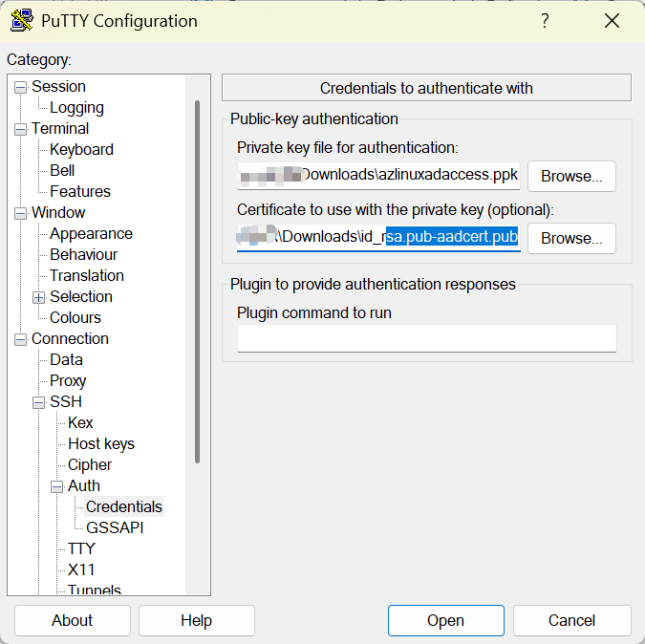Select Auth category
Screen dimensions: 645x644
84,485
